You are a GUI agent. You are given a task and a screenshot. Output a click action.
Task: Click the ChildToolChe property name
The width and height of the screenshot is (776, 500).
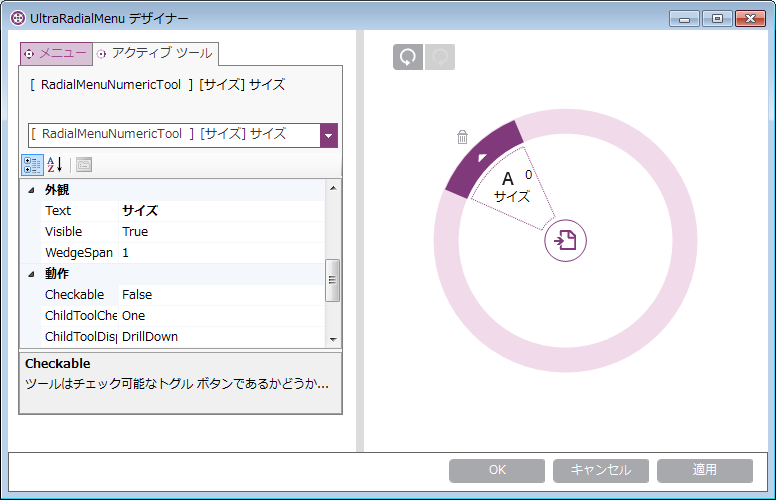81,316
